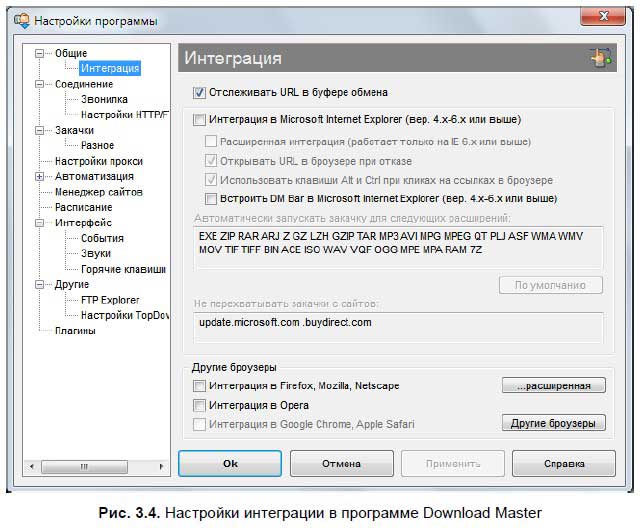The height and width of the screenshot is (528, 641).
Task: Toggle 'Интеграция в Firefox, Mozilla, Netscape' checkbox
Action: click(x=199, y=386)
